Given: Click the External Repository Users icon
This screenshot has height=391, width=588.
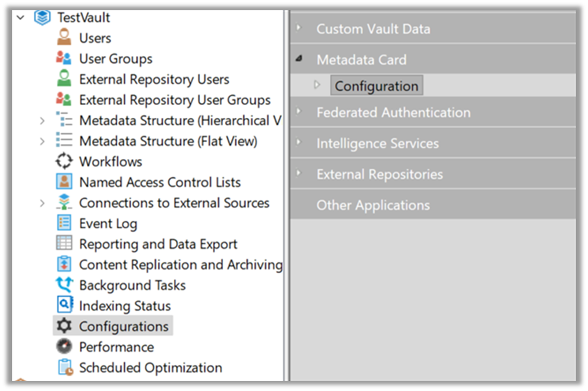Looking at the screenshot, I should (64, 79).
